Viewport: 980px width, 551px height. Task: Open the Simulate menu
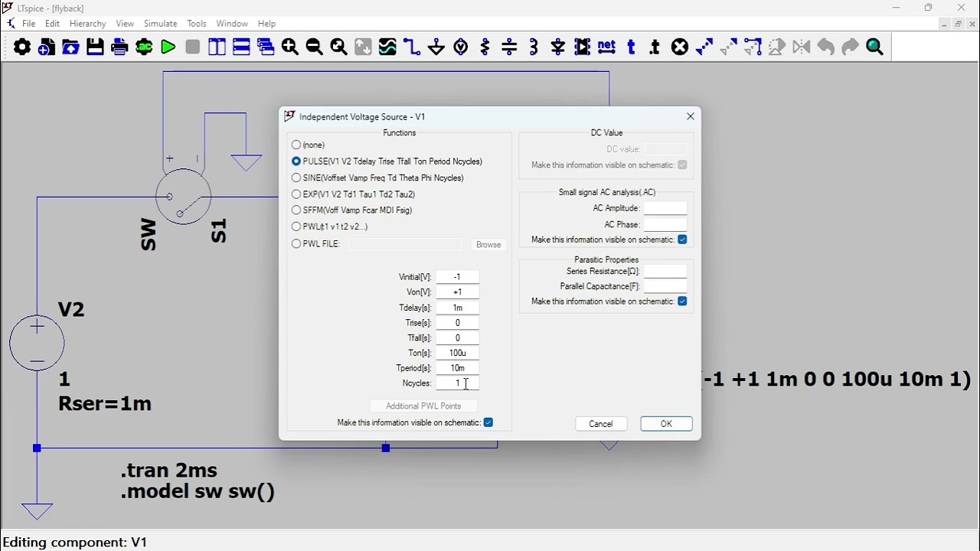[161, 24]
